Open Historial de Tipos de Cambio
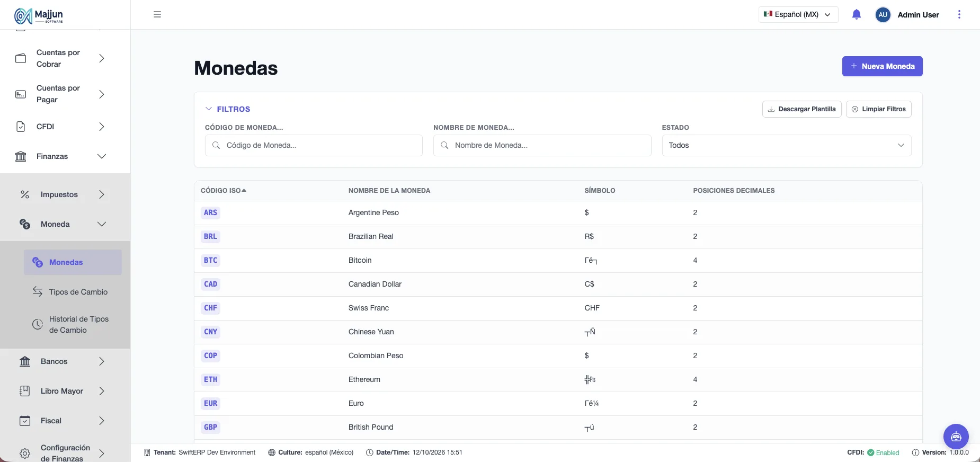The height and width of the screenshot is (462, 980). [x=73, y=324]
